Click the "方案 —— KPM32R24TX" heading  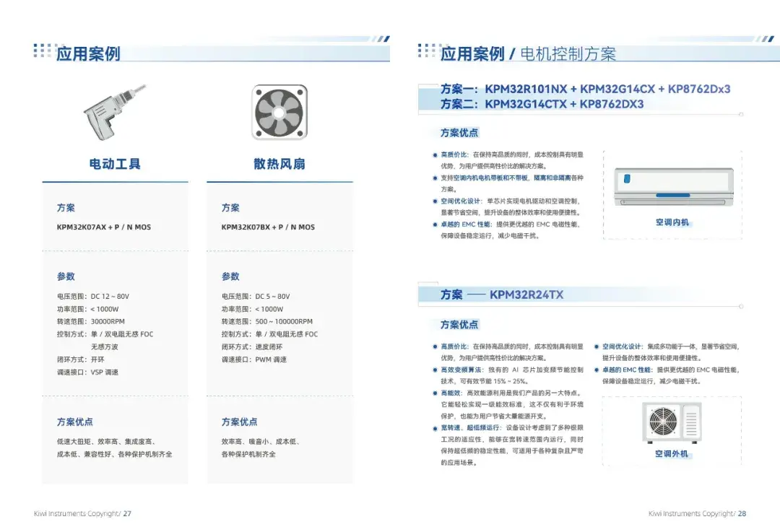pyautogui.click(x=502, y=295)
